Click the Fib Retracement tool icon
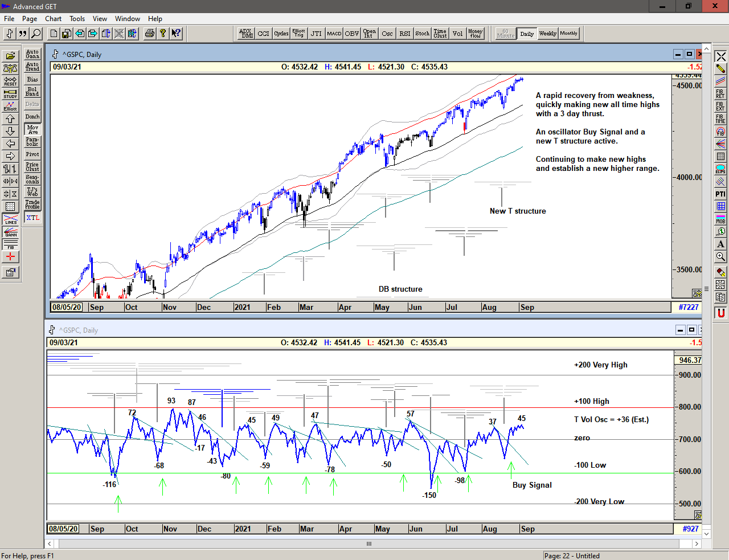729x560 pixels. [720, 93]
